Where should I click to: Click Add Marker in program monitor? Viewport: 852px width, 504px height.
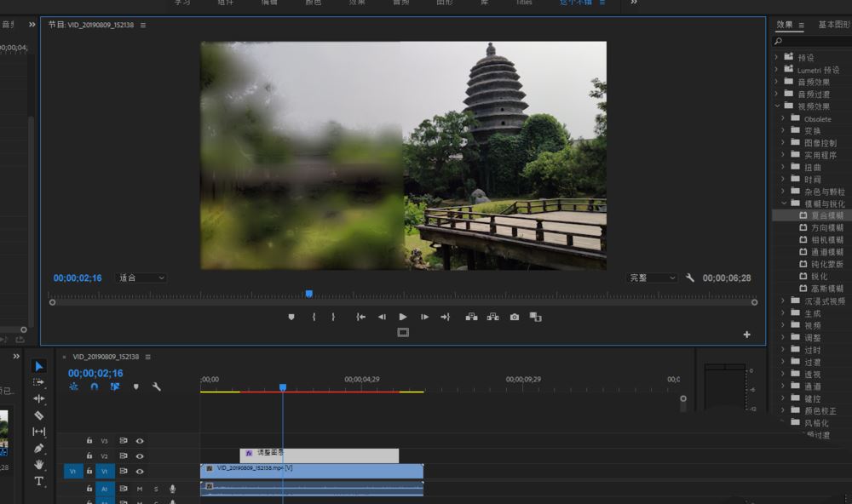coord(291,318)
